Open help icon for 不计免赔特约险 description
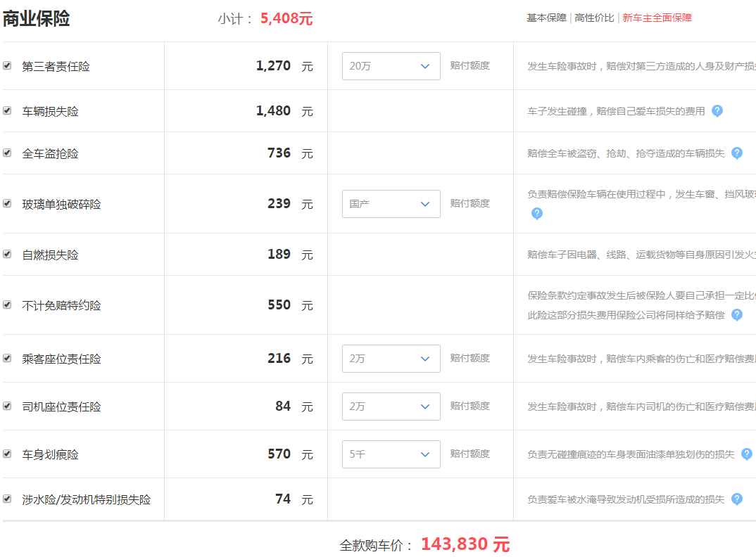This screenshot has width=756, height=557. 737,314
